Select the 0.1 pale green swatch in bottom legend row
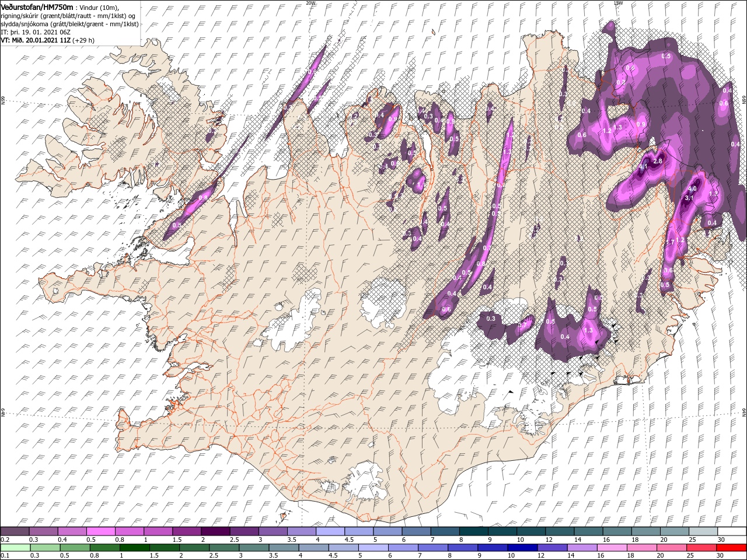 [x=15, y=548]
